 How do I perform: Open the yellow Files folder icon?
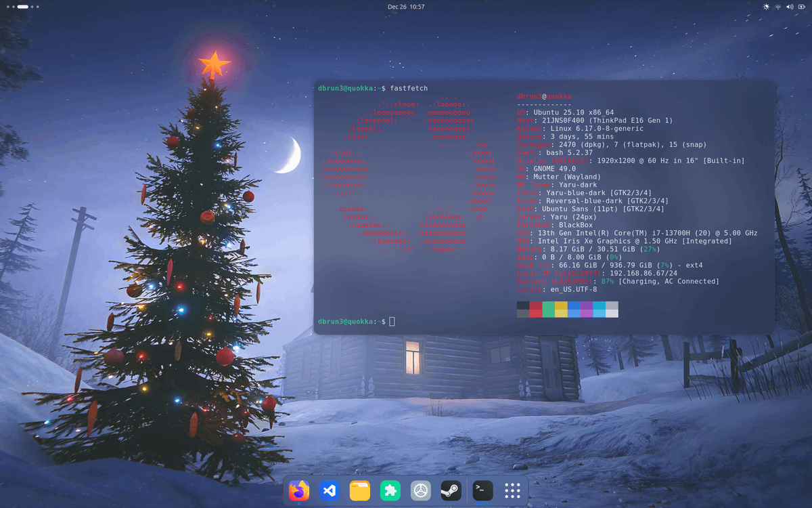tap(360, 490)
